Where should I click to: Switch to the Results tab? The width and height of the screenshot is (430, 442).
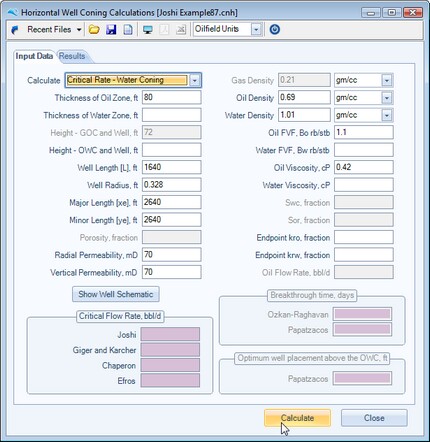pyautogui.click(x=72, y=56)
